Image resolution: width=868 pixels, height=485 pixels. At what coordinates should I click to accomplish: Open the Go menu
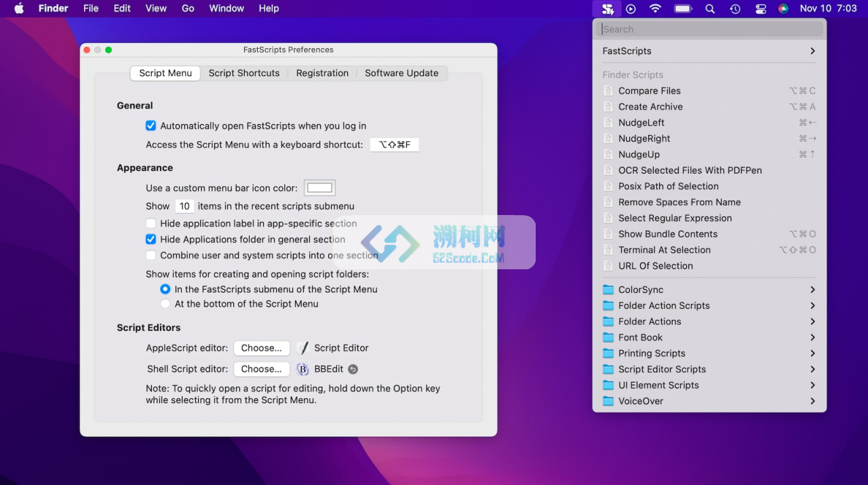pos(188,8)
